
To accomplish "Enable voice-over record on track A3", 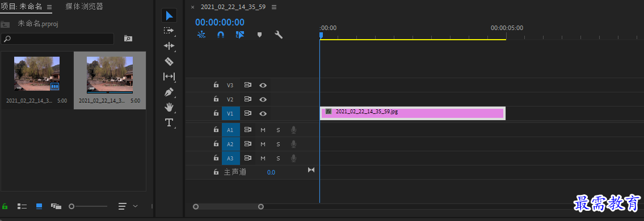I will pos(293,158).
